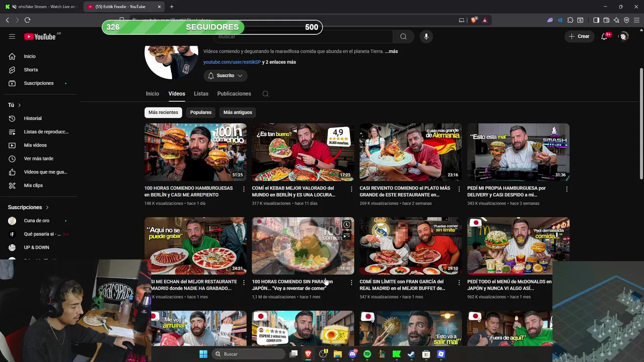Open the Smash burger delivery video thumbnail

click(518, 152)
